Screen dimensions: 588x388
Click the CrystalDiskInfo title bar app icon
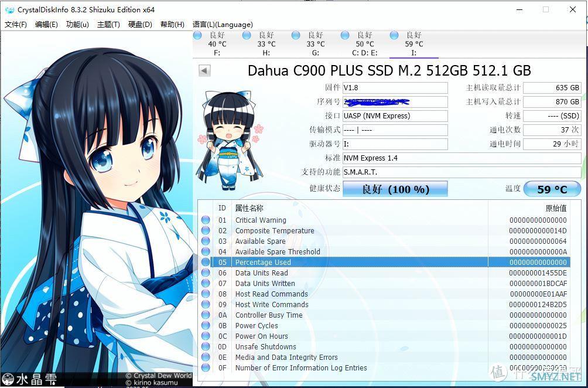pyautogui.click(x=10, y=10)
